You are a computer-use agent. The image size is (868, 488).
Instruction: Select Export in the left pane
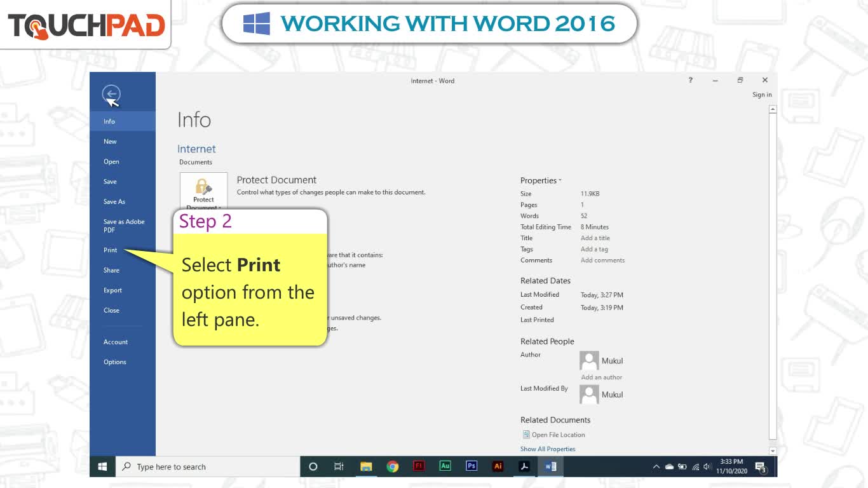[123, 290]
